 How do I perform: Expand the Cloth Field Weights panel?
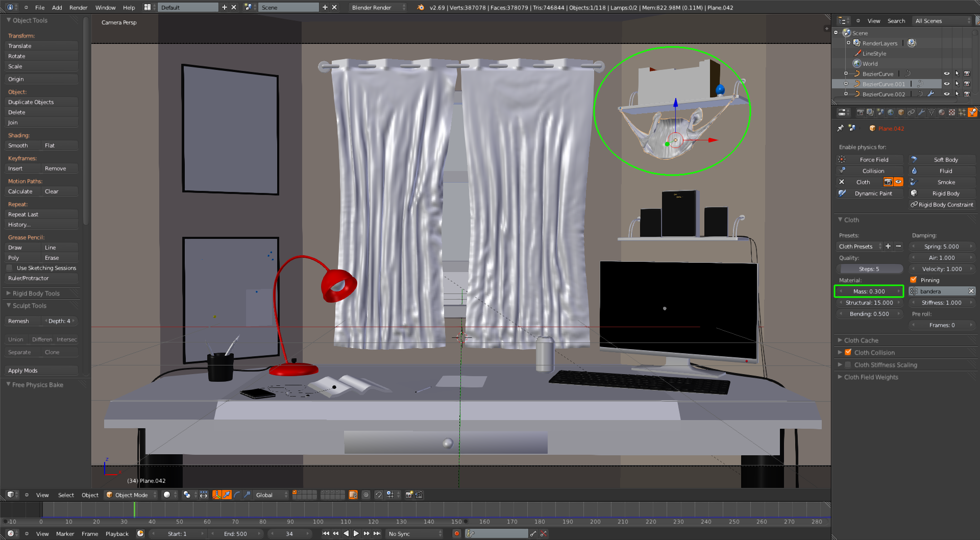tap(871, 377)
